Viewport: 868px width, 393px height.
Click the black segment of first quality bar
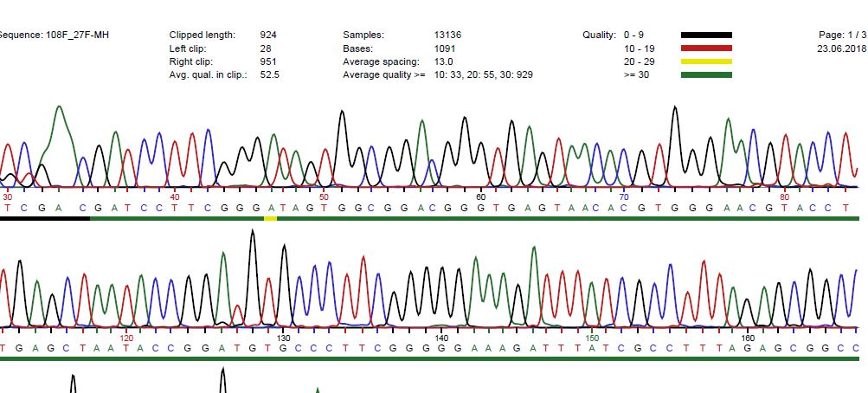point(45,219)
